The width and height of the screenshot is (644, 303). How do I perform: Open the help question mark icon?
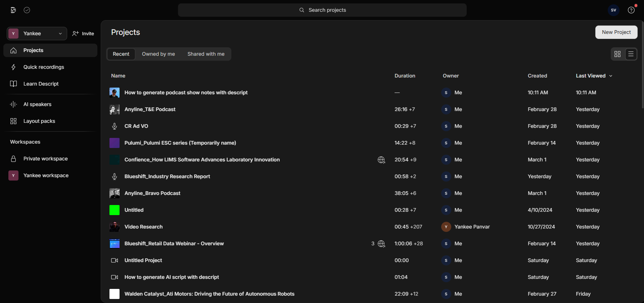click(x=631, y=10)
